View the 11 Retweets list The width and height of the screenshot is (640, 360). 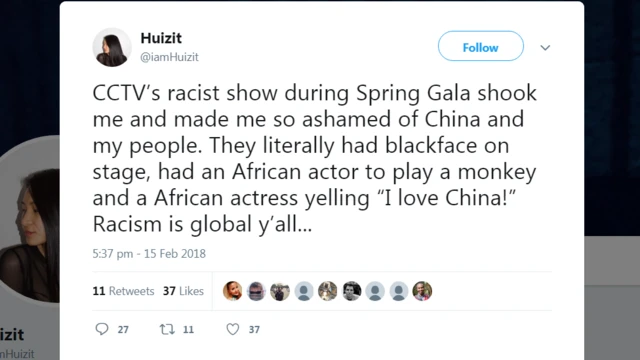coord(123,291)
